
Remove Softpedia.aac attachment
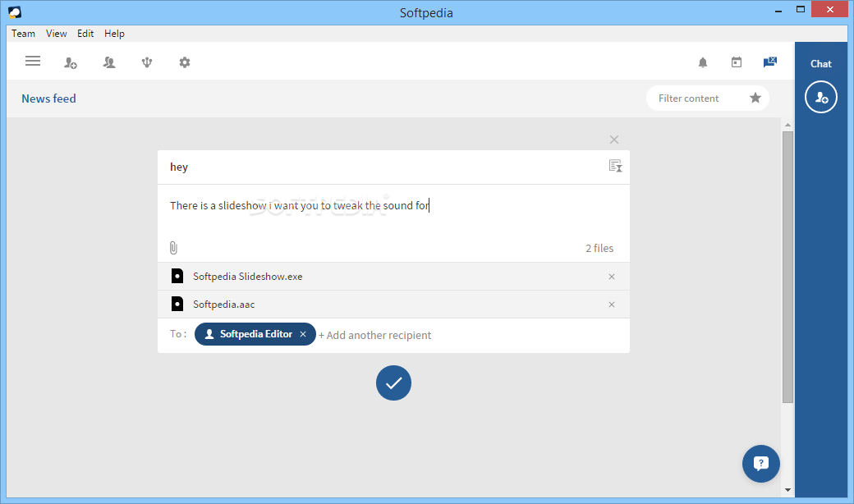pyautogui.click(x=612, y=305)
